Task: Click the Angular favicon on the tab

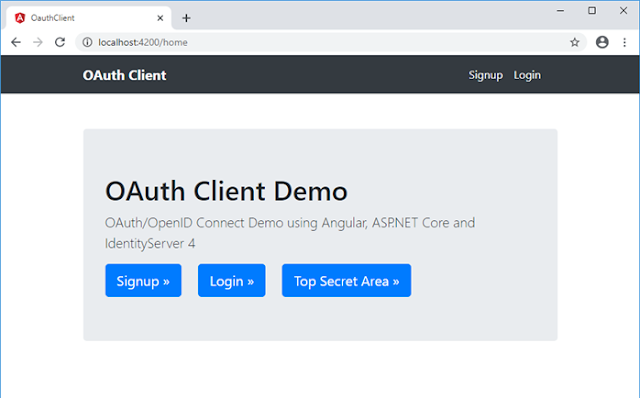Action: coord(20,18)
